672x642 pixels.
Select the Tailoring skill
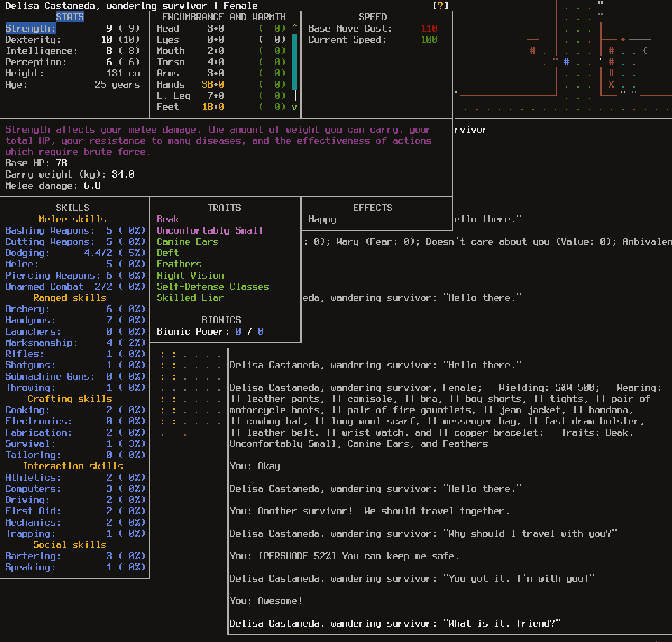[75, 455]
